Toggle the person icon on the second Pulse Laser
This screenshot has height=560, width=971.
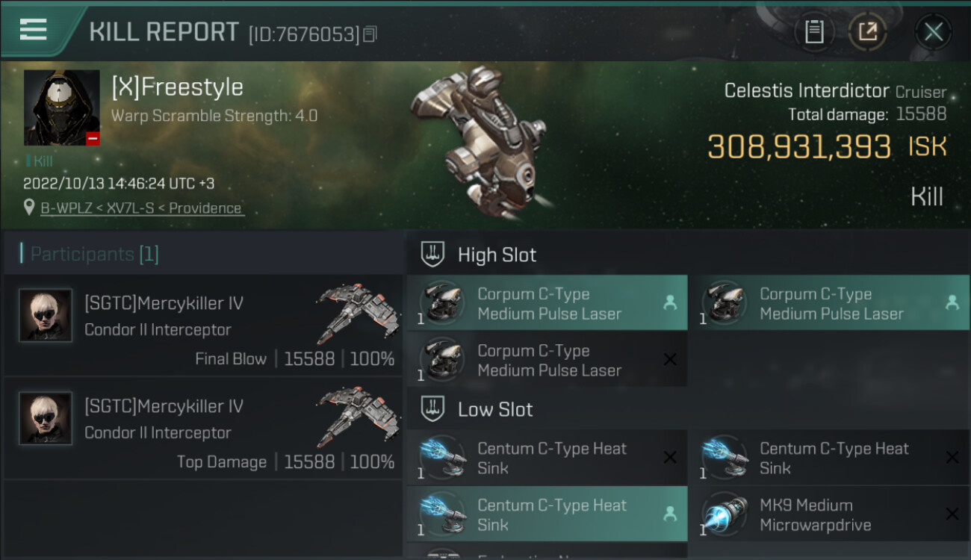coord(952,302)
